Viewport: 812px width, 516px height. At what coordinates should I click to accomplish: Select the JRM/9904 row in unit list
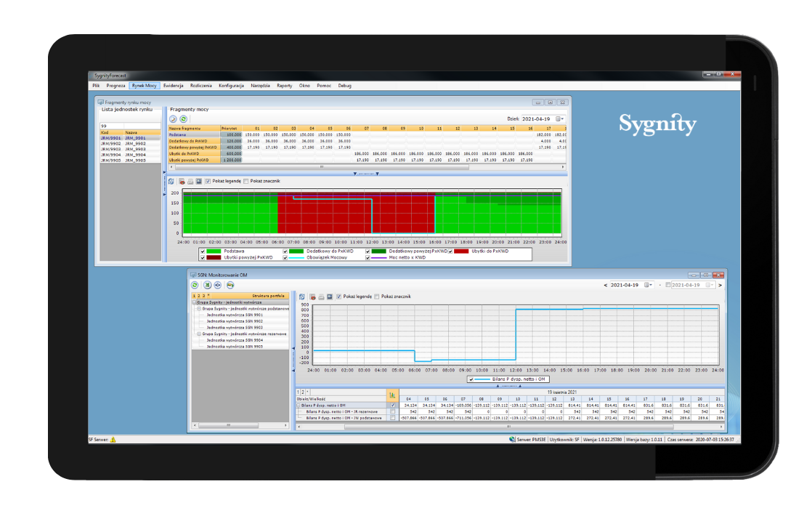coord(130,155)
